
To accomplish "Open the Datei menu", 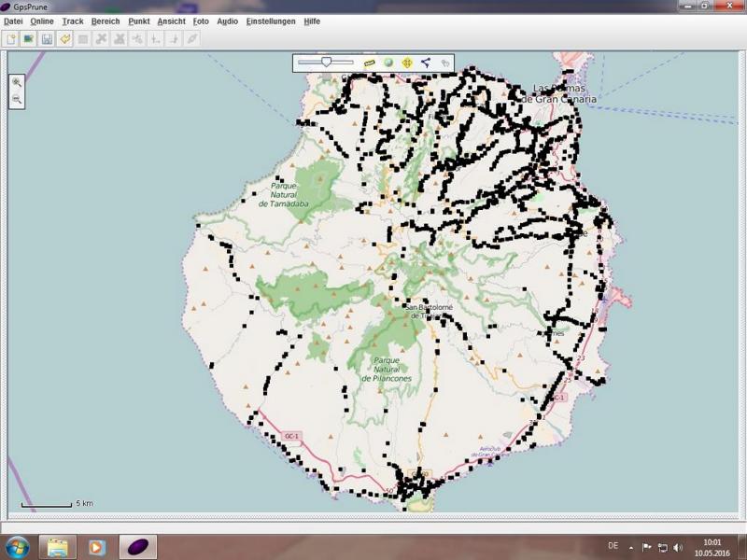I will [13, 21].
